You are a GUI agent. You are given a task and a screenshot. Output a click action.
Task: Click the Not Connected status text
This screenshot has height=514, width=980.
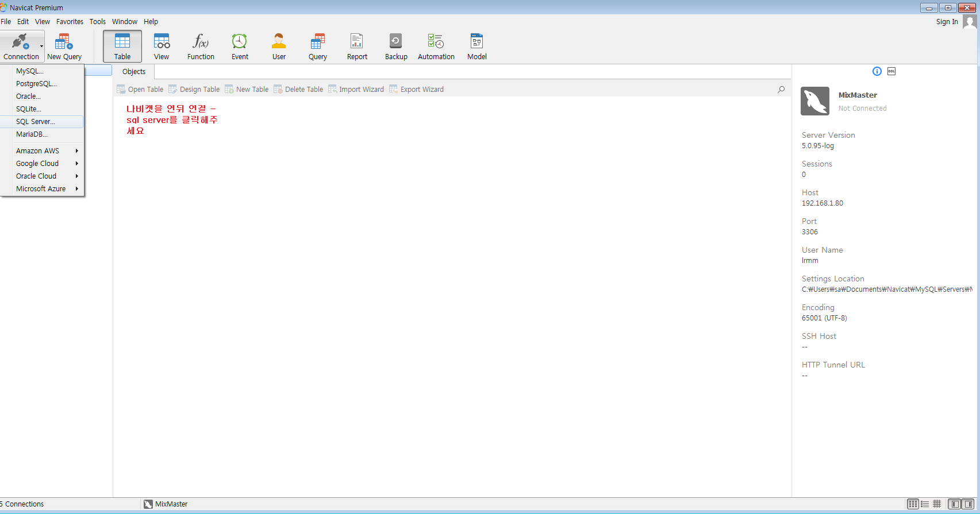862,109
